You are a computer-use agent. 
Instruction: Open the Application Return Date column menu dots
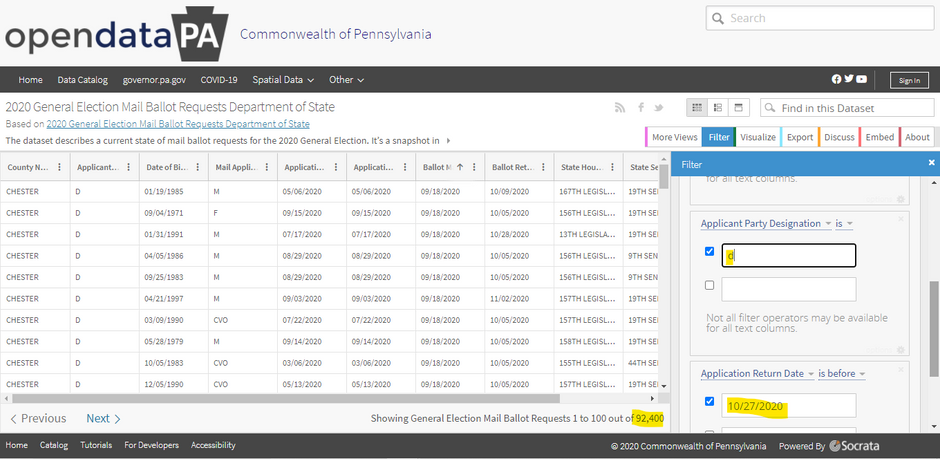click(x=405, y=168)
